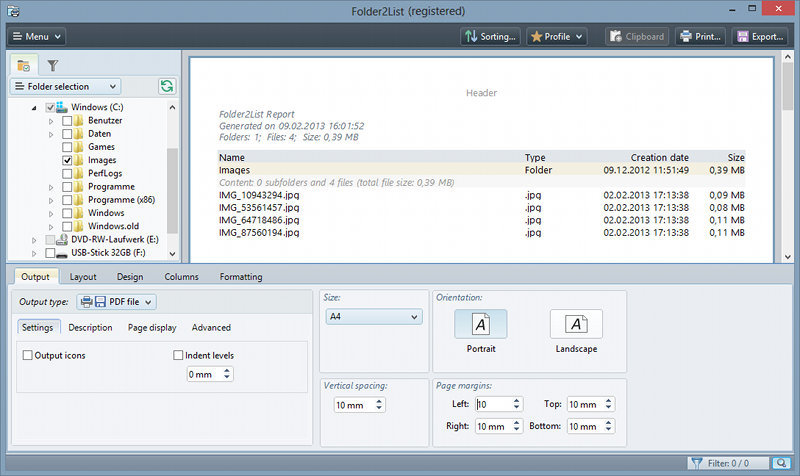The height and width of the screenshot is (476, 800).
Task: Expand the Programme folder node
Action: coord(51,187)
